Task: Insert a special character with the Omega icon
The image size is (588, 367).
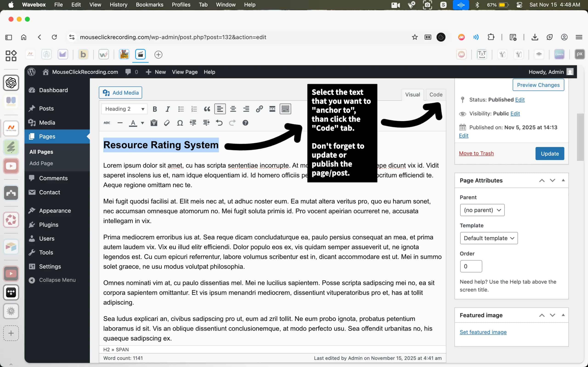Action: pyautogui.click(x=180, y=123)
